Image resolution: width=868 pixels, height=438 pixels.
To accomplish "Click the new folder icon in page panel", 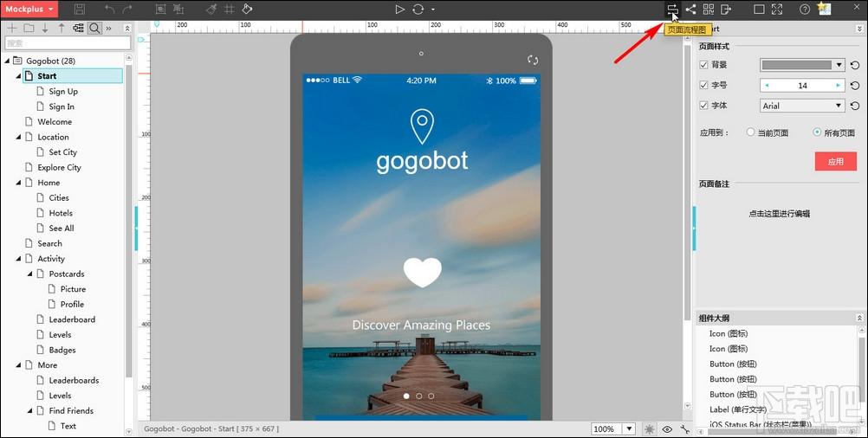I will [x=29, y=28].
